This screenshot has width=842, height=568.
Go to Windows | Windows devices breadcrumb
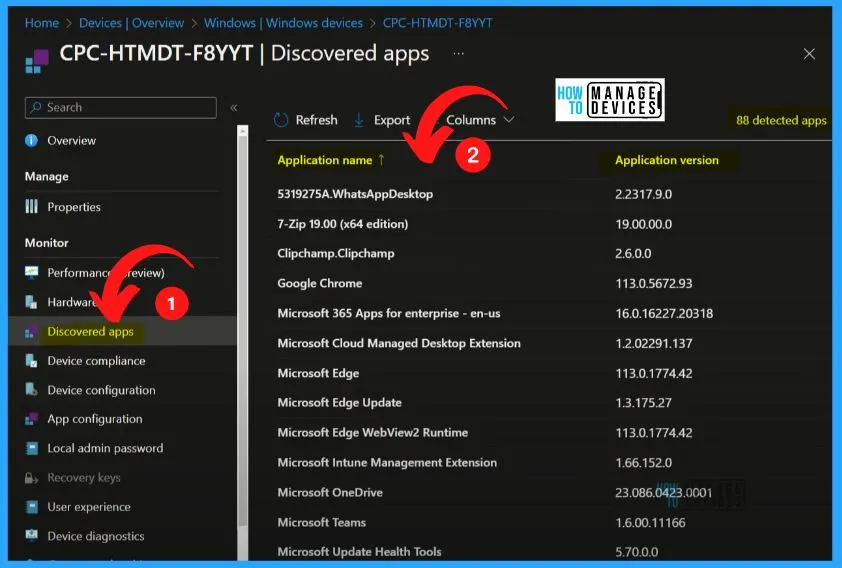(283, 23)
